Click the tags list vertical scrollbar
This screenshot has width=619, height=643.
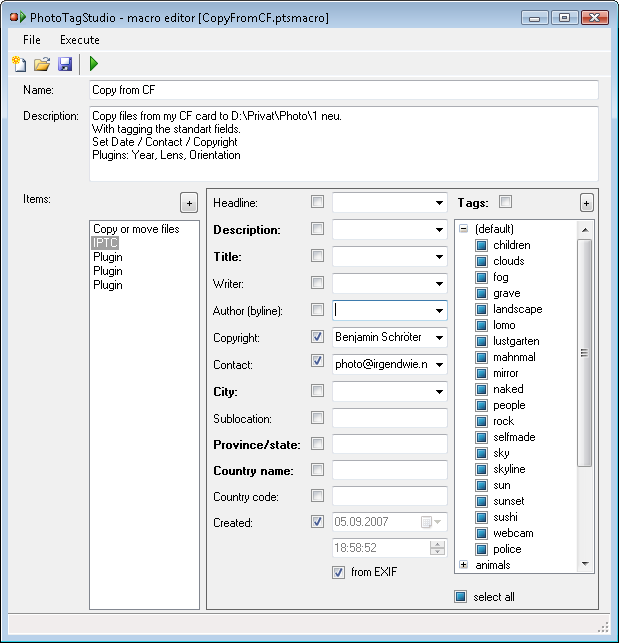tap(585, 350)
